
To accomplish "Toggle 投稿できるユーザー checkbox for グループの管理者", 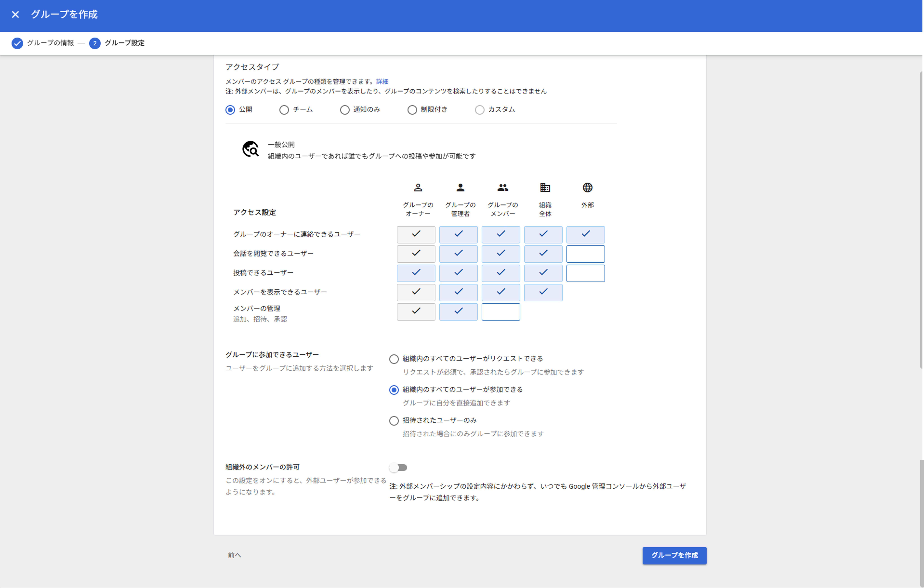I will tap(459, 273).
